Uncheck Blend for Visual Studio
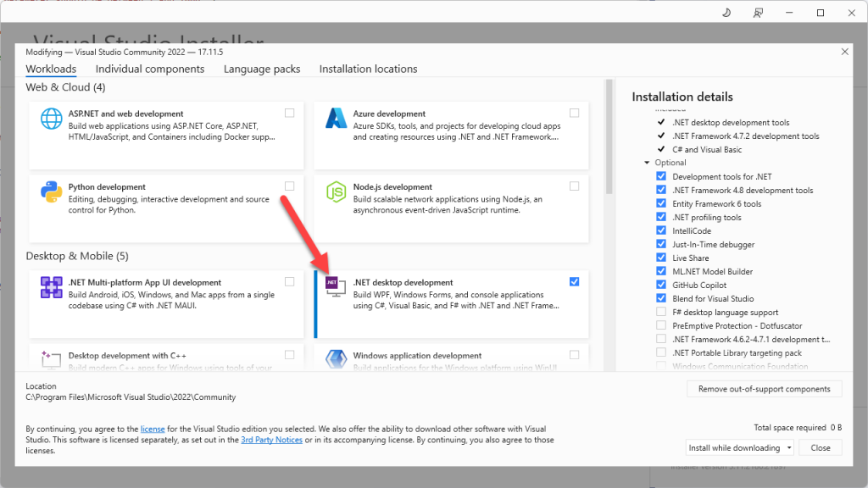868x488 pixels. pyautogui.click(x=661, y=298)
